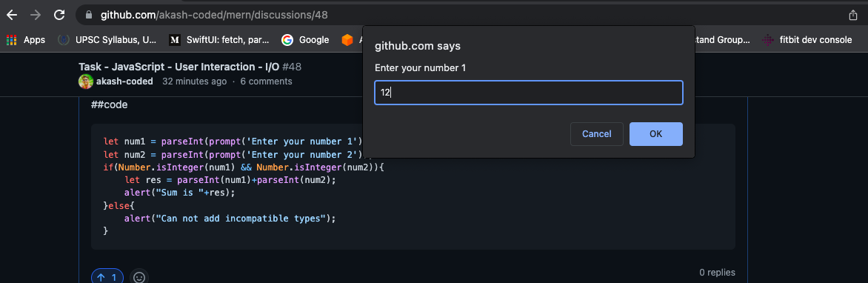Click Cancel in the github.com dialog
This screenshot has width=868, height=283.
point(597,134)
